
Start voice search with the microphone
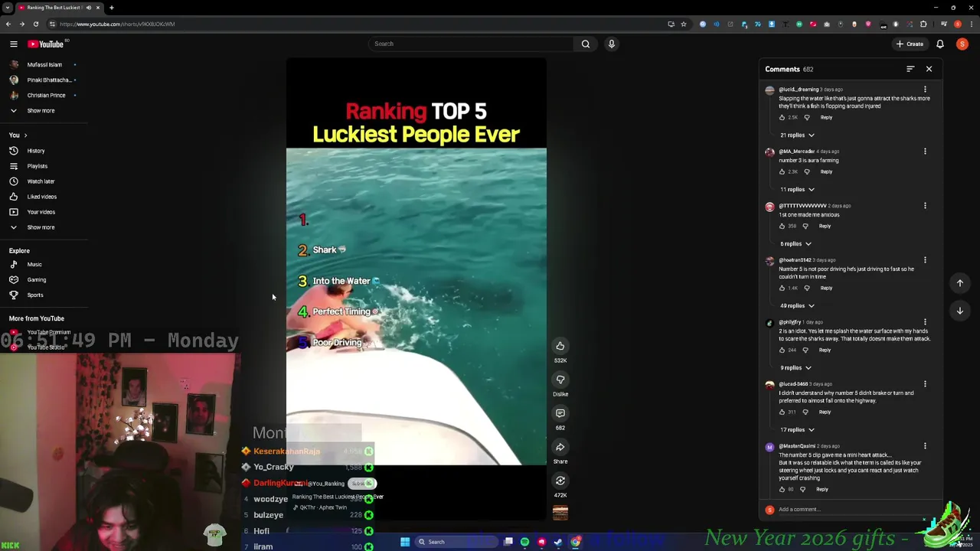612,44
